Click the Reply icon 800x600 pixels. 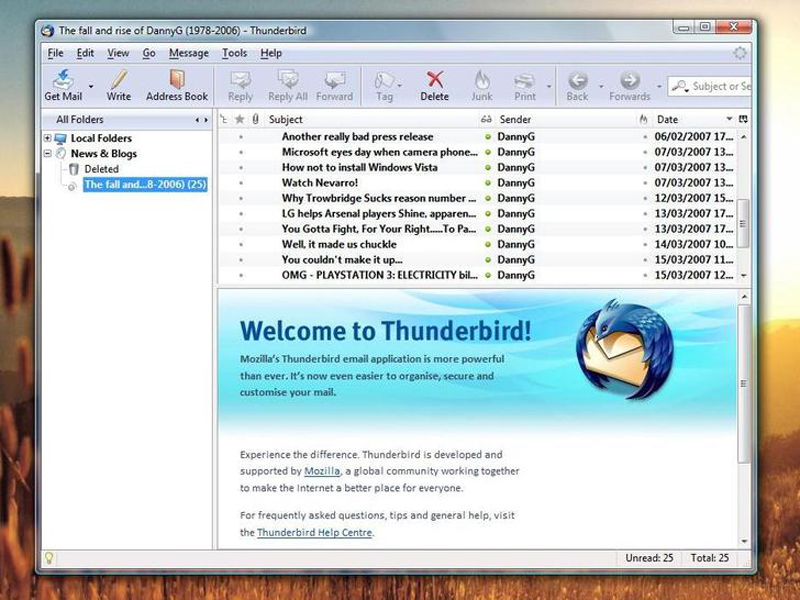[239, 83]
